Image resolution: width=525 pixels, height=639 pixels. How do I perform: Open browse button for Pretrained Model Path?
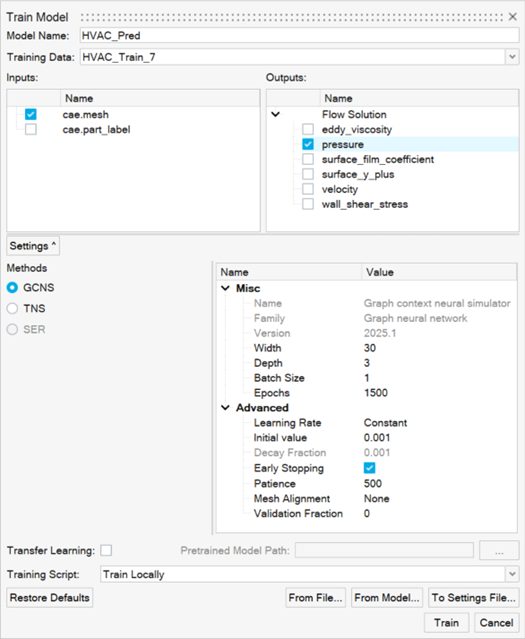[x=499, y=551]
